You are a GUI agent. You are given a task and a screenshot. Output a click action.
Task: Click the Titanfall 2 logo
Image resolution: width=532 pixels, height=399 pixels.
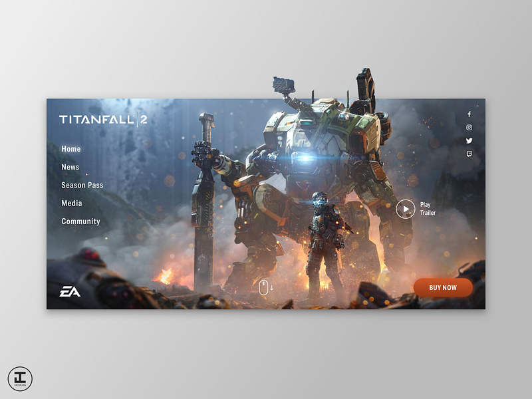pyautogui.click(x=103, y=120)
